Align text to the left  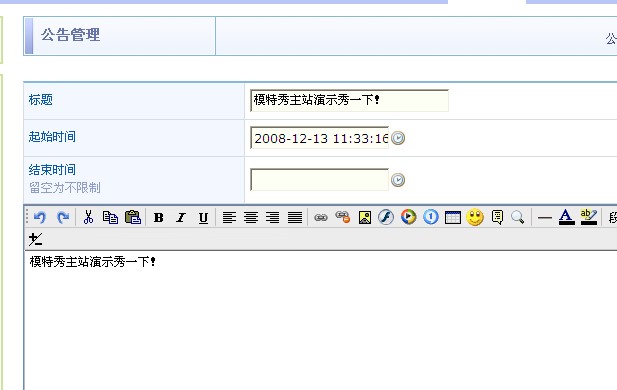229,218
